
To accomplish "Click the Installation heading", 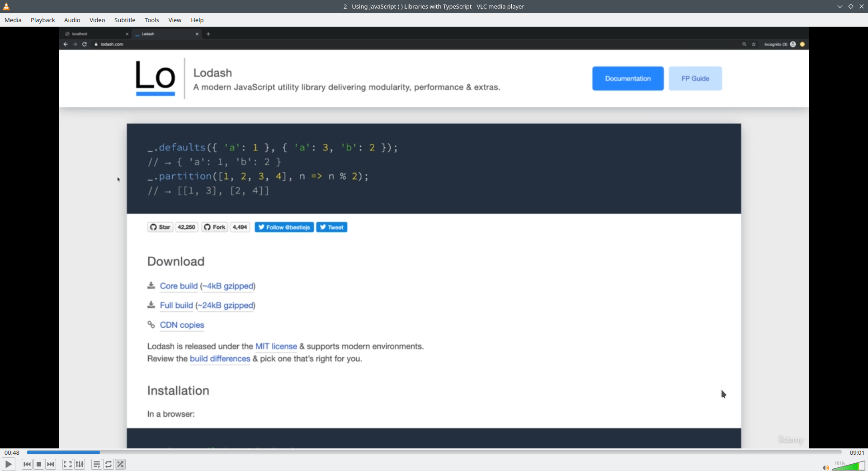I will [178, 391].
